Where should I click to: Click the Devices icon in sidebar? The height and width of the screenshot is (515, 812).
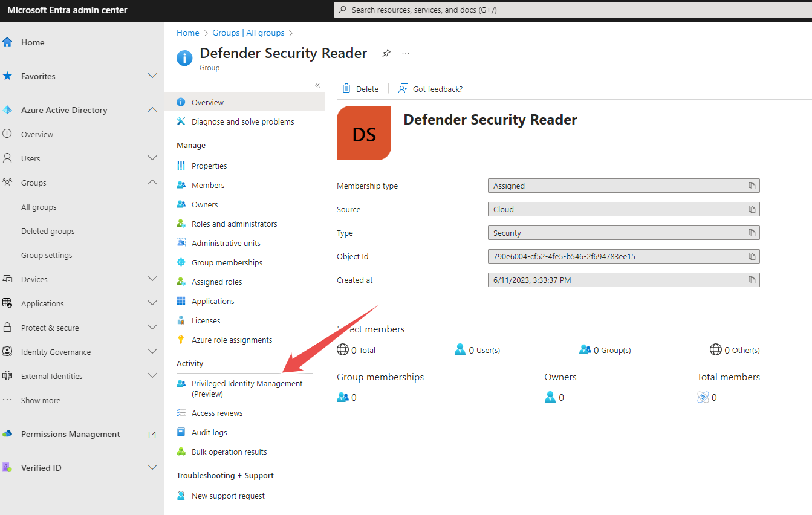point(7,279)
